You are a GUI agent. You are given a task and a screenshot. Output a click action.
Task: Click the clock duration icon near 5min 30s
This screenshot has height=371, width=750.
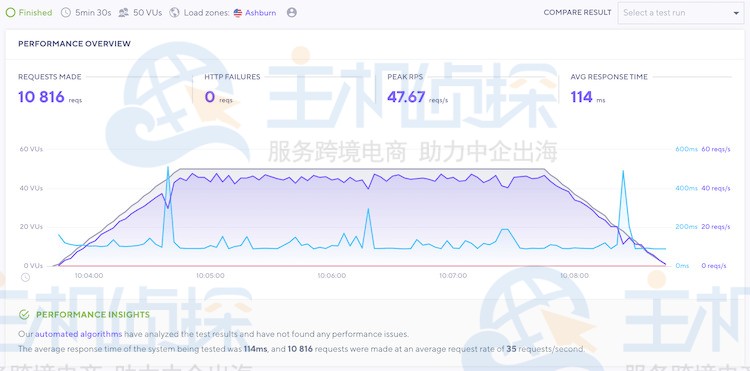66,13
